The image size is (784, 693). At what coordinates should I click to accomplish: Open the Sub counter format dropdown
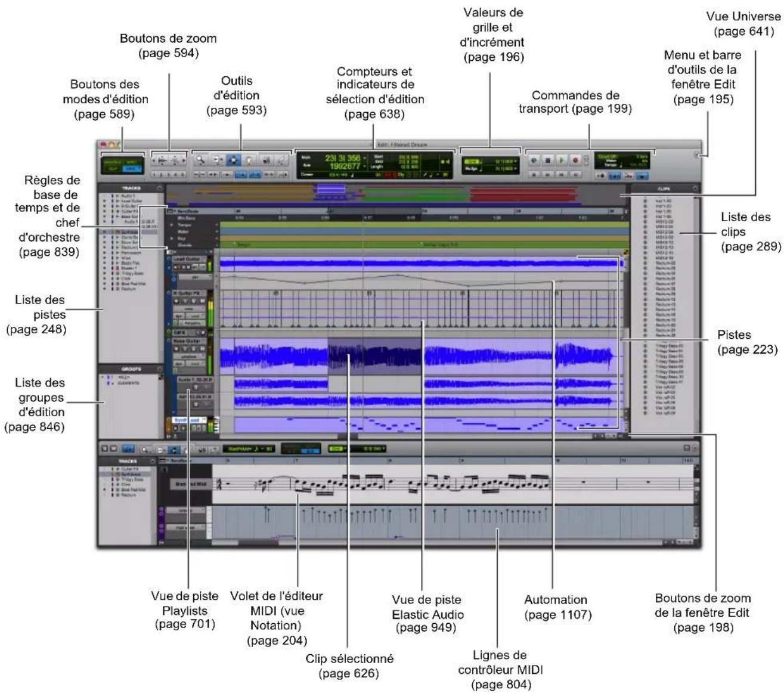pos(364,166)
